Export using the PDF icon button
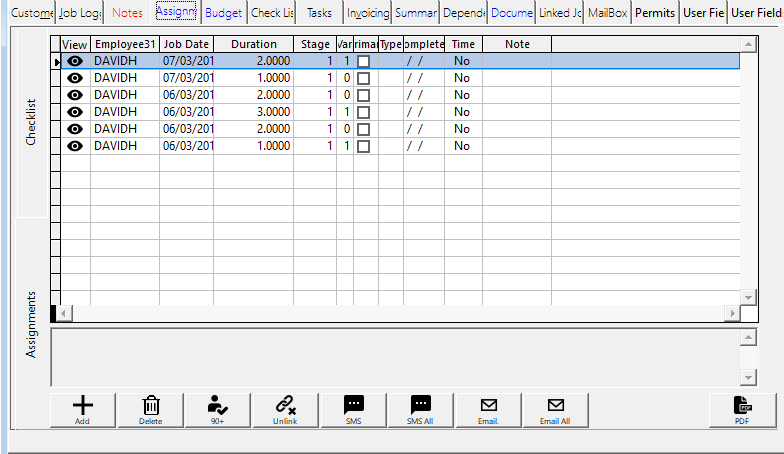This screenshot has width=784, height=454. (x=742, y=405)
